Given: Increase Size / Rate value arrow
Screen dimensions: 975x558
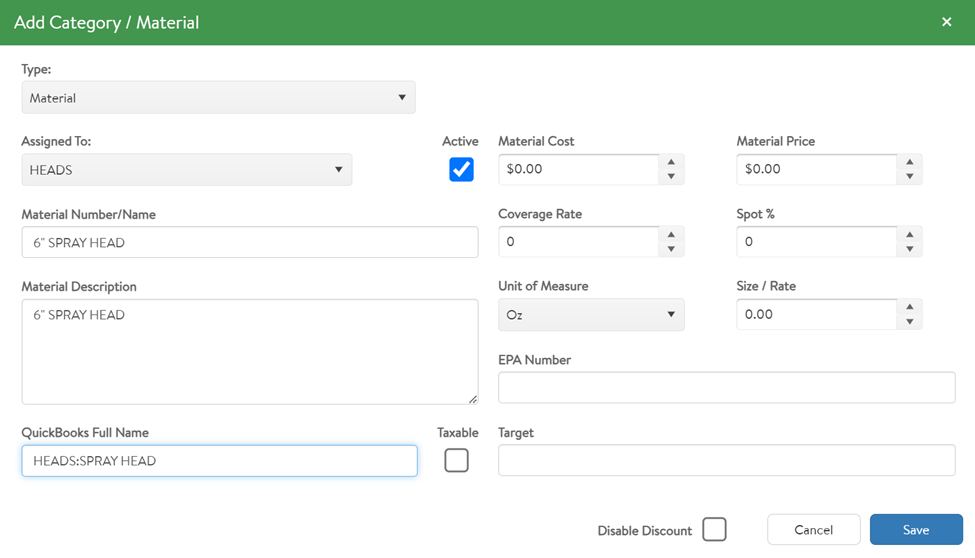Looking at the screenshot, I should coord(910,307).
